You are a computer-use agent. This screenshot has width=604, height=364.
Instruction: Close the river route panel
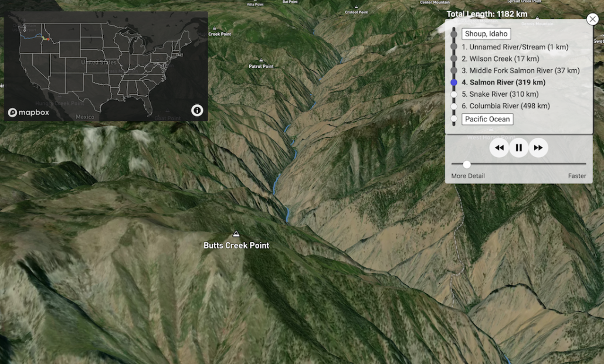pyautogui.click(x=592, y=19)
